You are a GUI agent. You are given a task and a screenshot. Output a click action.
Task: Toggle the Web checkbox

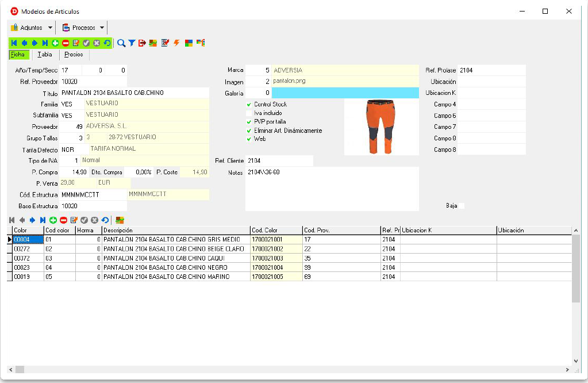pos(249,139)
